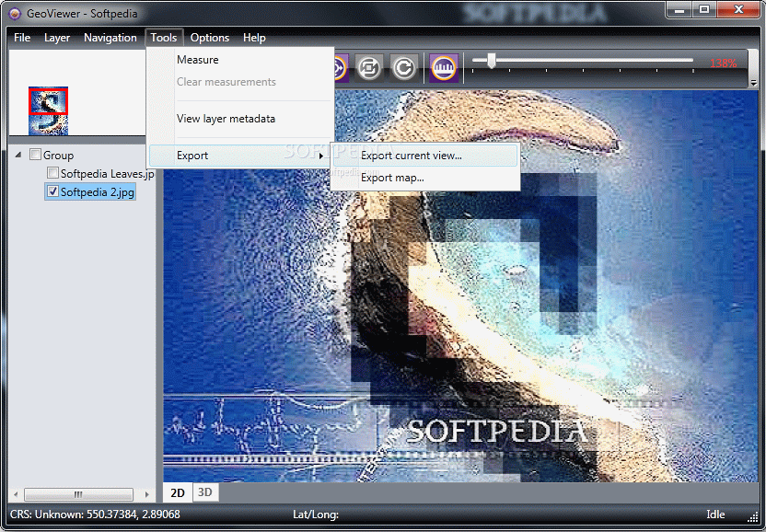The height and width of the screenshot is (532, 766).
Task: Click the zoom slider handle
Action: [492, 61]
